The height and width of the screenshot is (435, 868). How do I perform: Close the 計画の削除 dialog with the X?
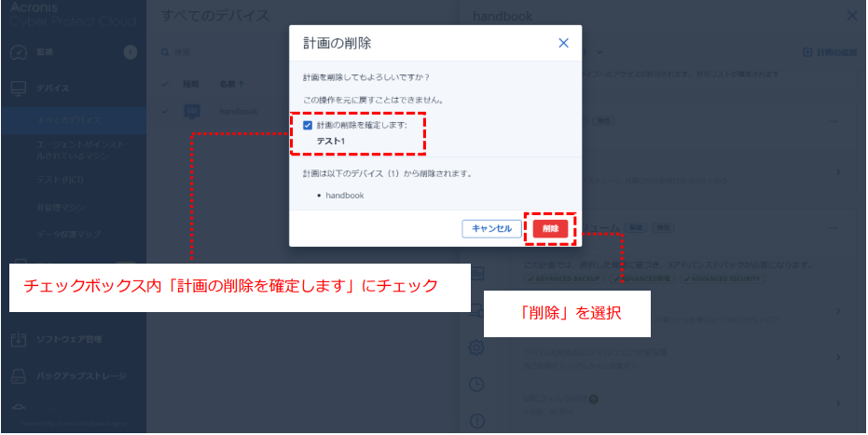563,43
